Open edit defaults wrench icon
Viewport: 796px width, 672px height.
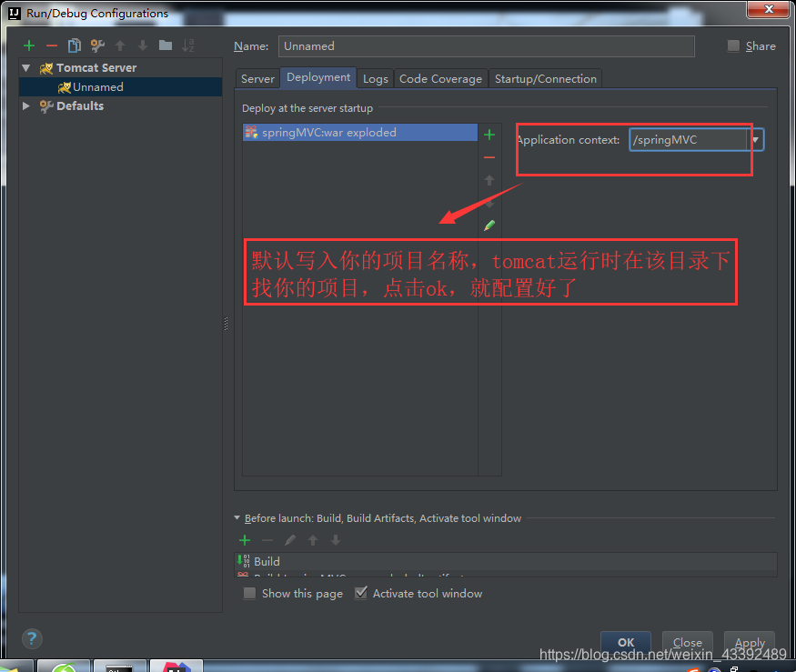[x=97, y=45]
